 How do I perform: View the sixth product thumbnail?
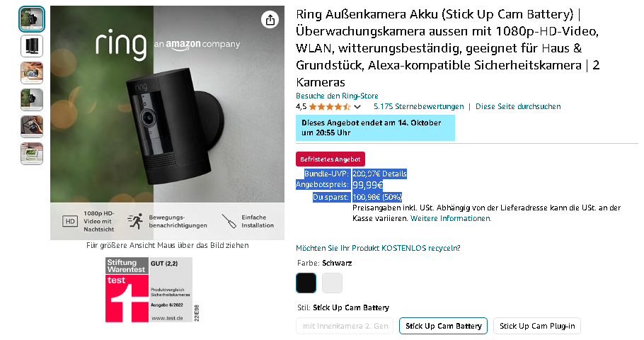click(32, 154)
